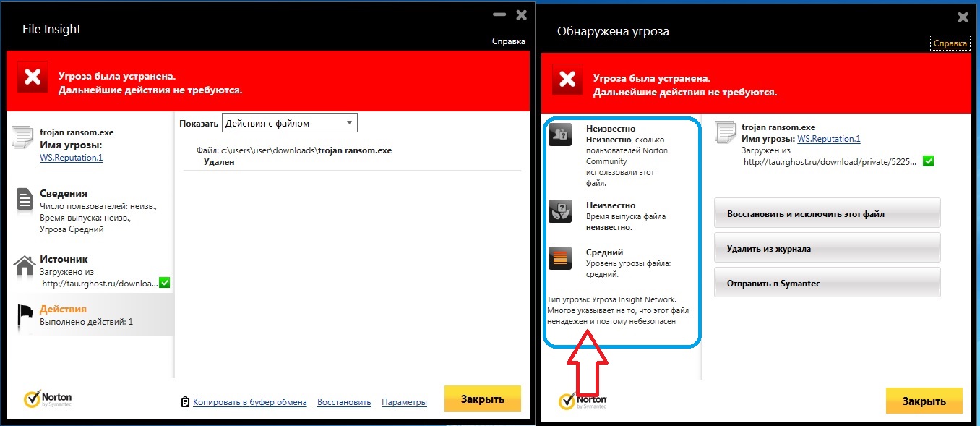The height and width of the screenshot is (426, 980).
Task: Click Norton logo in threat detected window
Action: coord(583,401)
